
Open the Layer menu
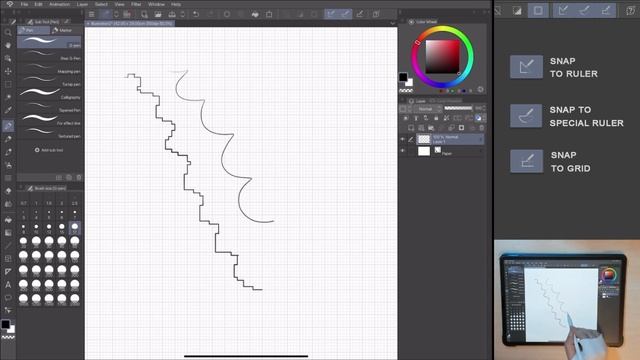pyautogui.click(x=82, y=4)
